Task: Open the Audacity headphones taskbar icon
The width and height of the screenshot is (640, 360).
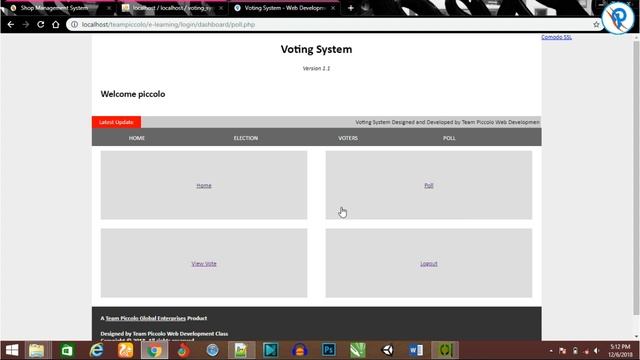Action: coord(300,350)
